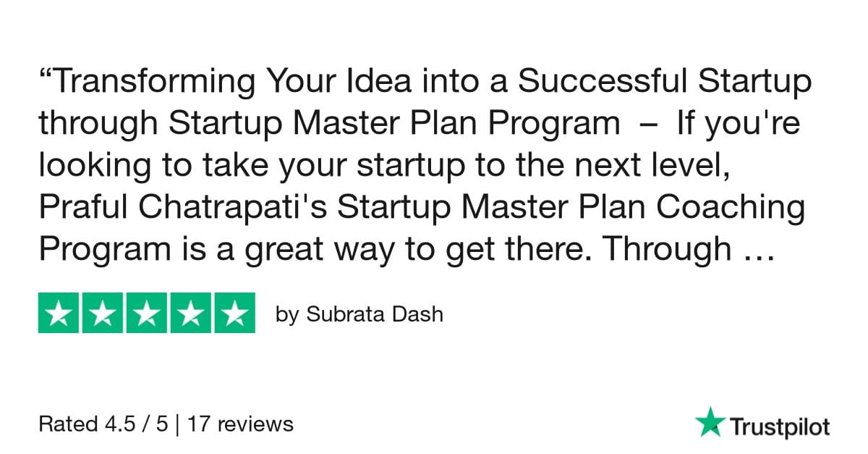This screenshot has height=454, width=868.
Task: Click "Praful Chatrapati's" in the review text
Action: click(x=182, y=209)
